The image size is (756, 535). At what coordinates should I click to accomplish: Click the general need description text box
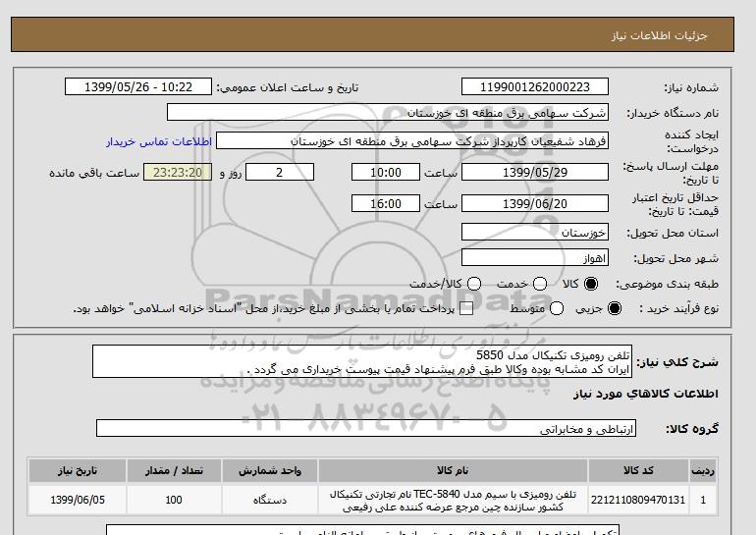362,361
